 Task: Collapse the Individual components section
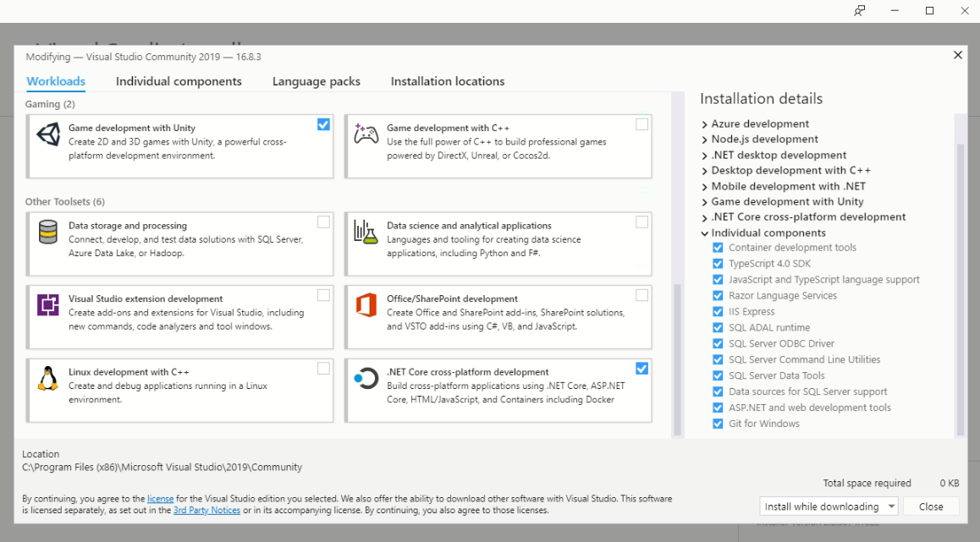(704, 233)
